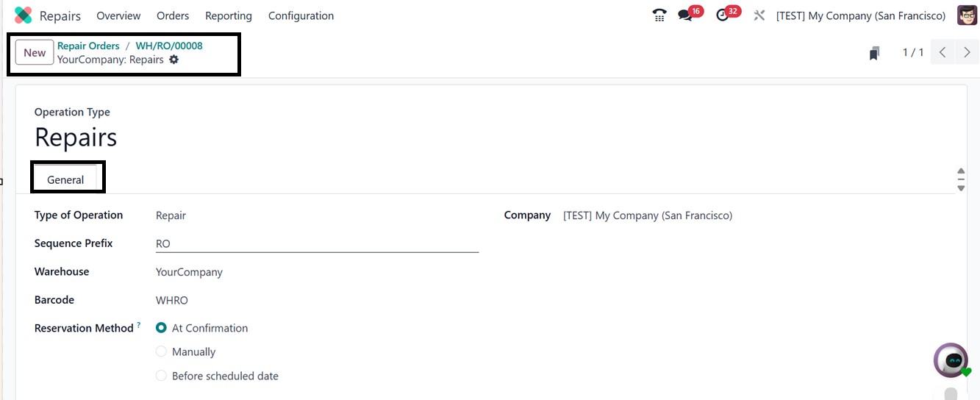
Task: Open the chatbot assistant floating icon
Action: tap(953, 360)
